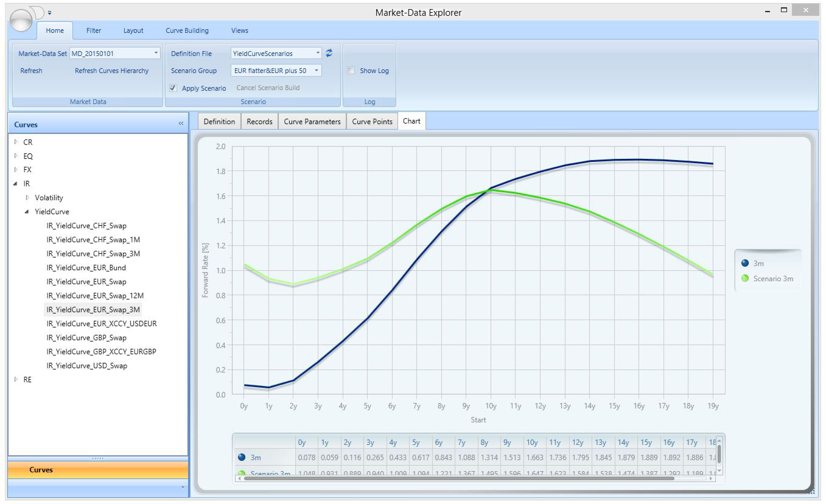Select IR_YieldCurve_EUR_Swap curve

click(86, 282)
